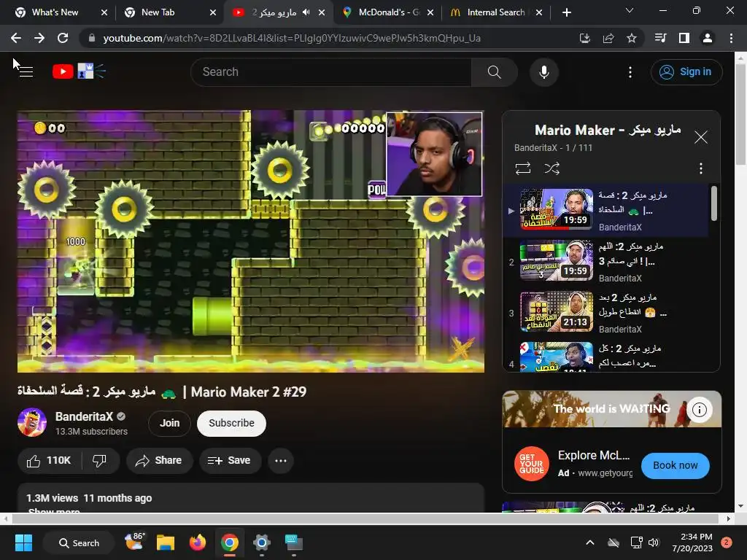747x560 pixels.
Task: Show hidden system tray icons chevron
Action: point(589,542)
